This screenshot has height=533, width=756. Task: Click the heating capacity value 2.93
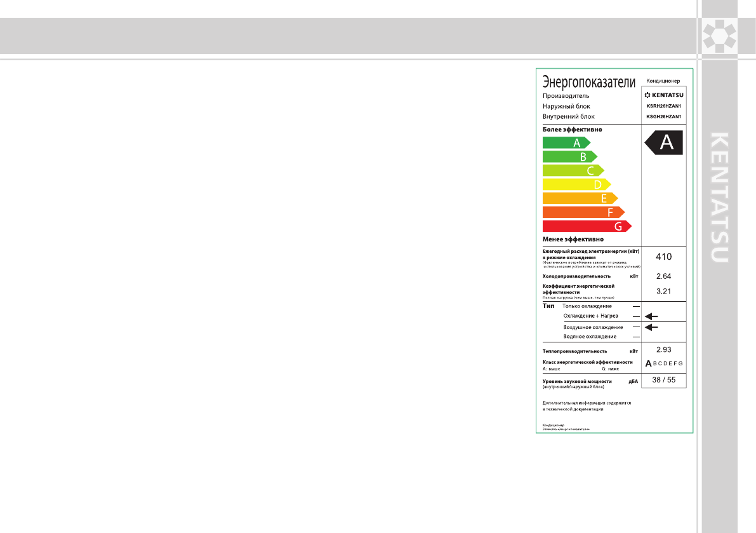pos(663,349)
